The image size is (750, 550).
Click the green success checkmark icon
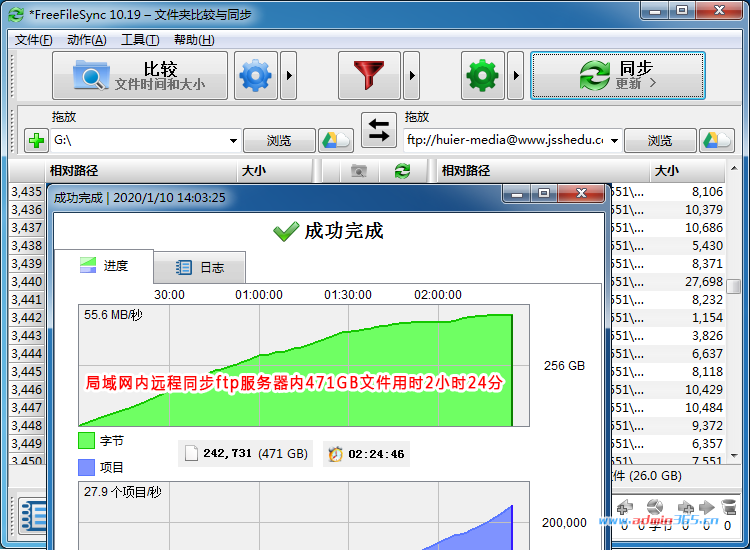pyautogui.click(x=286, y=231)
